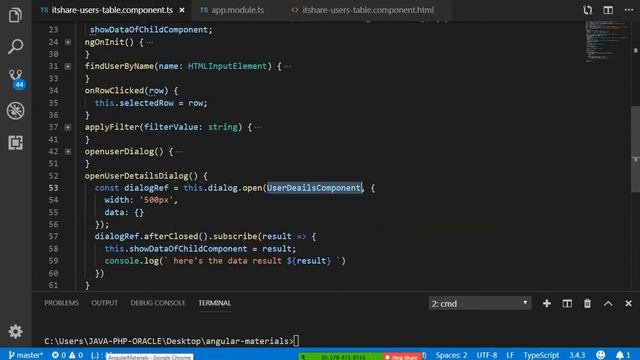
Task: Change language mode TypeScript
Action: [541, 355]
